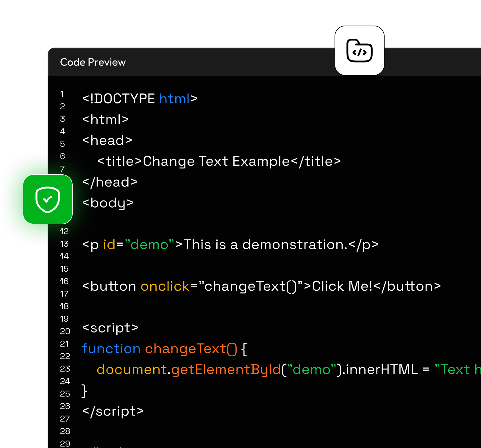The width and height of the screenshot is (481, 448).
Task: Click the <!DOCTYPE html> code line
Action: 140,99
